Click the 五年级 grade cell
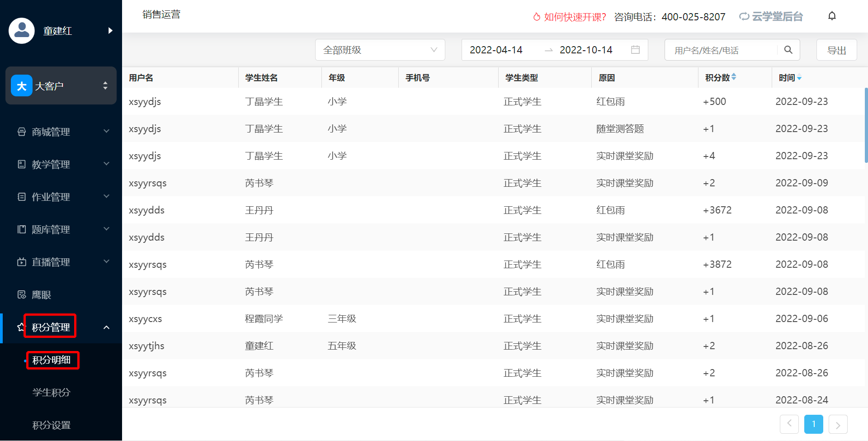The image size is (868, 441). [x=342, y=346]
